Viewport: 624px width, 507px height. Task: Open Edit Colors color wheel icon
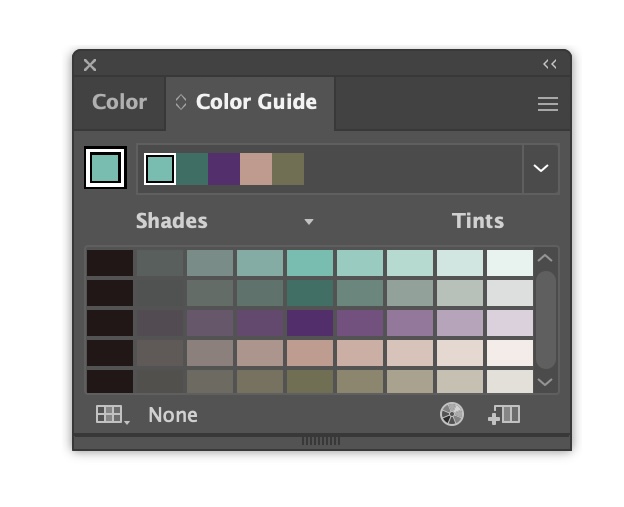pyautogui.click(x=452, y=414)
